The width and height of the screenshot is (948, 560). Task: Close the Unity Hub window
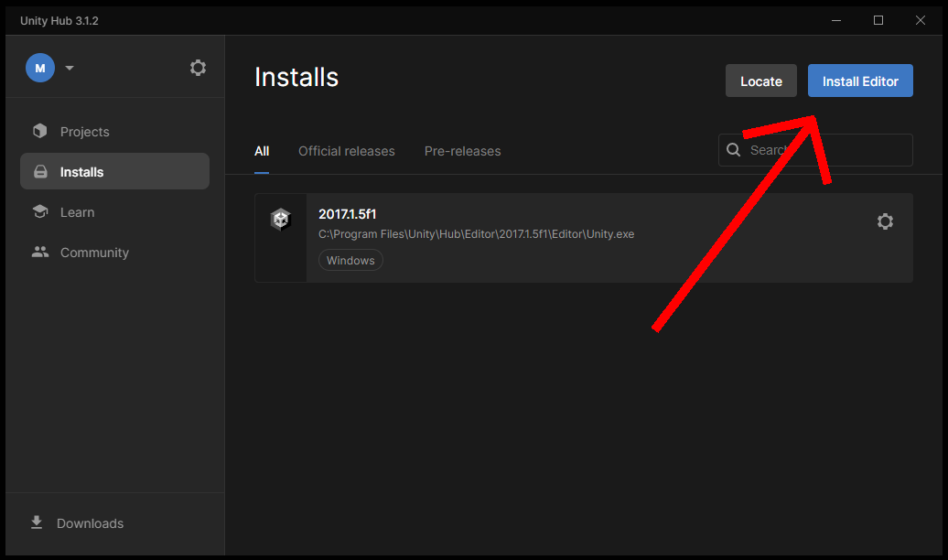coord(921,20)
